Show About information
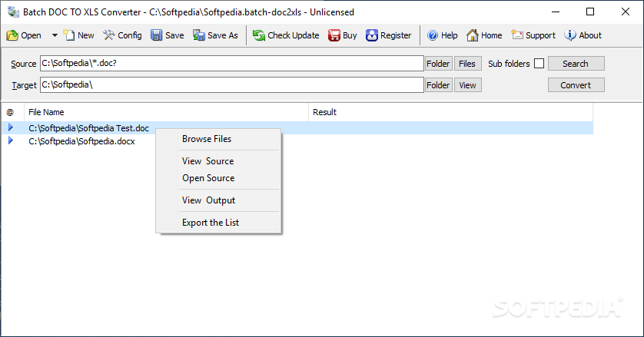 [x=583, y=35]
